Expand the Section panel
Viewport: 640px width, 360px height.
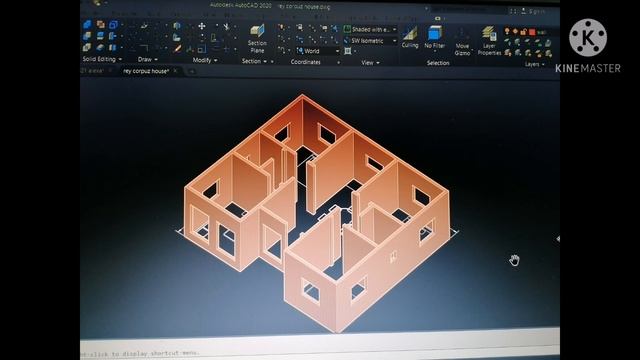254,61
